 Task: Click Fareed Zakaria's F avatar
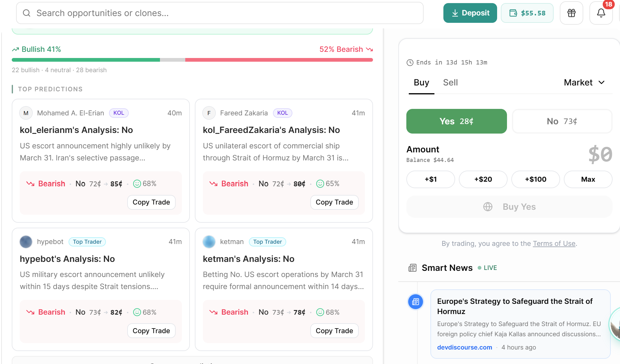coord(209,113)
